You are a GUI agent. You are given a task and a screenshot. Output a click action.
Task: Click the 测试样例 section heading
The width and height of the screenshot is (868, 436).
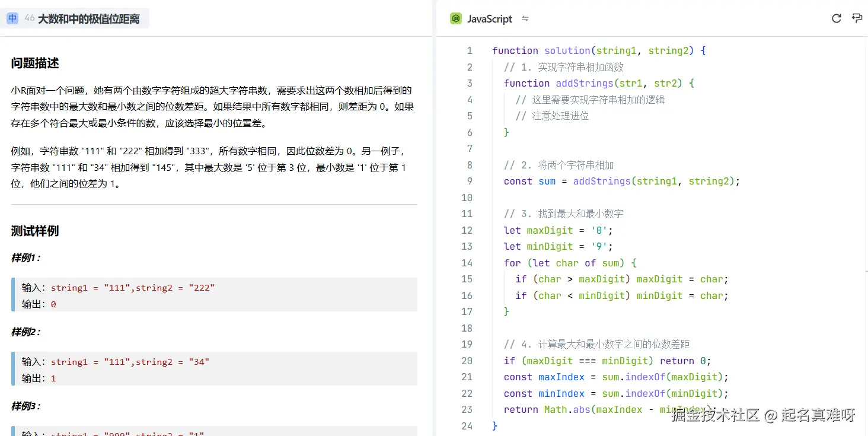35,231
